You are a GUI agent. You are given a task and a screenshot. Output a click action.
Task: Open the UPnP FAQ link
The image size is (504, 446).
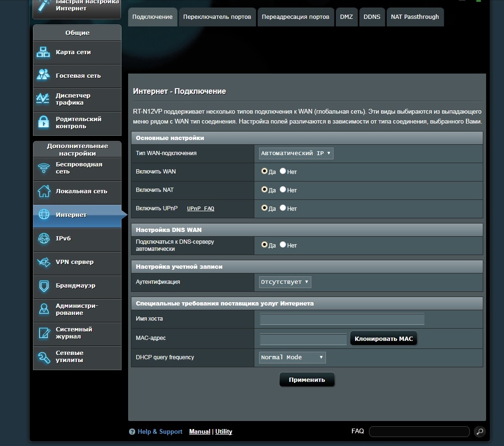coord(201,208)
